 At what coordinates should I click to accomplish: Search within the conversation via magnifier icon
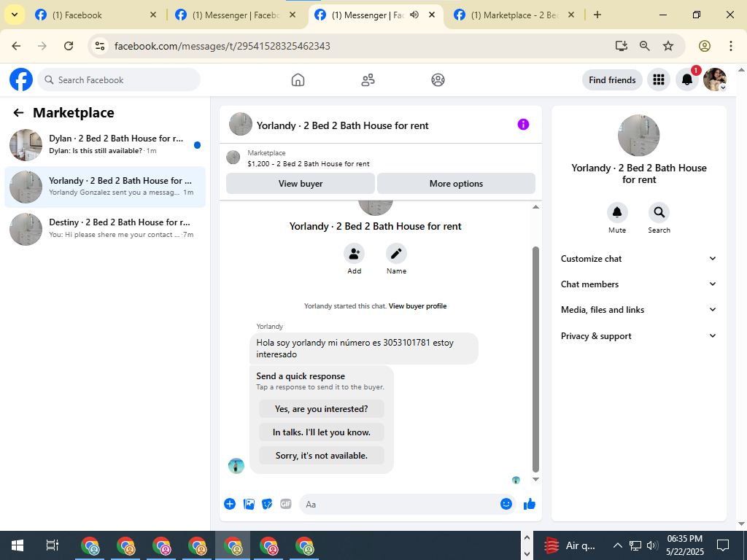point(659,212)
